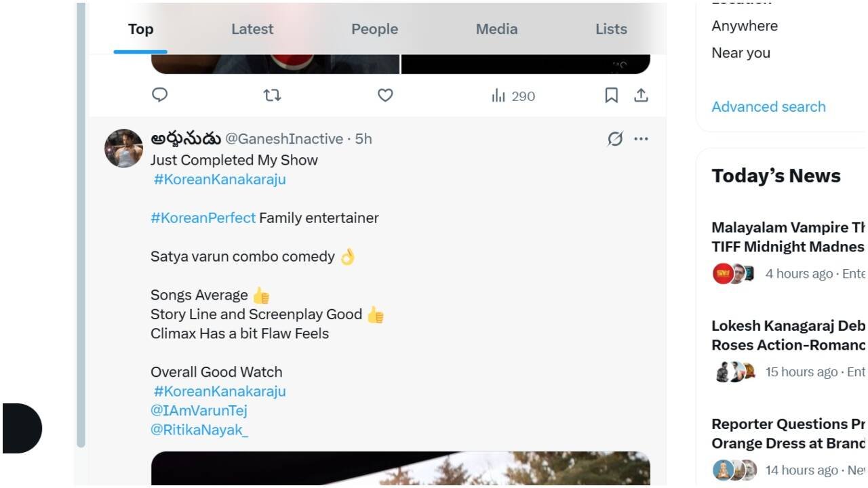
Task: Open the Advanced search link
Action: point(768,106)
